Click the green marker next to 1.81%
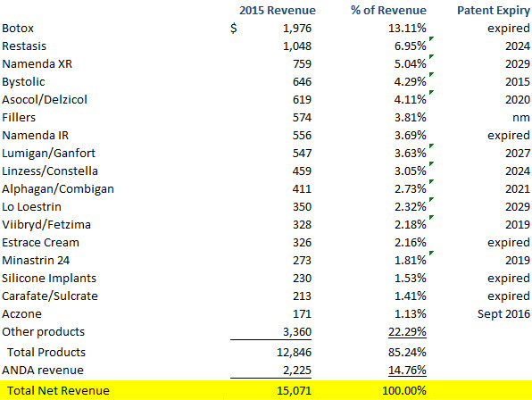Image resolution: width=532 pixels, height=400 pixels. click(x=431, y=253)
